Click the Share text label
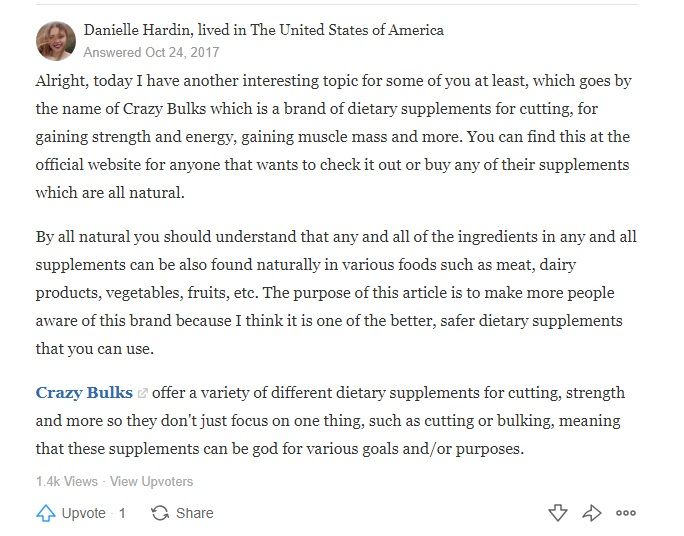The height and width of the screenshot is (536, 684). pos(195,513)
